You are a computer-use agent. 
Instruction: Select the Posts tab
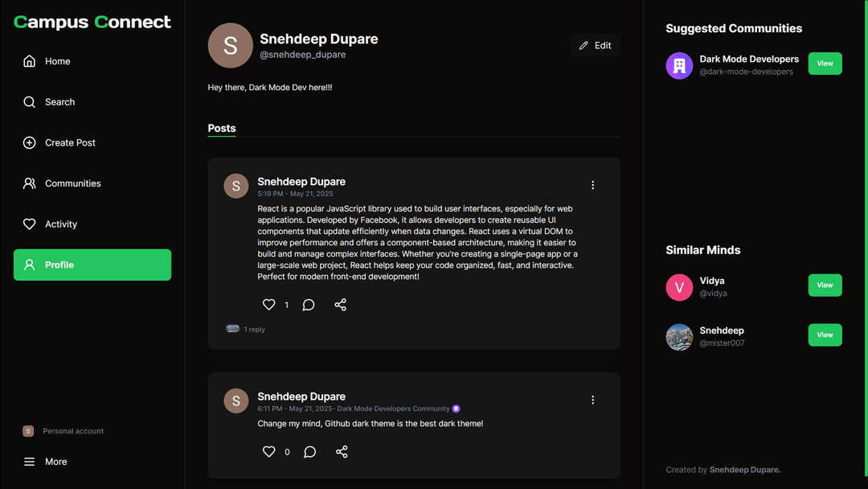click(222, 129)
